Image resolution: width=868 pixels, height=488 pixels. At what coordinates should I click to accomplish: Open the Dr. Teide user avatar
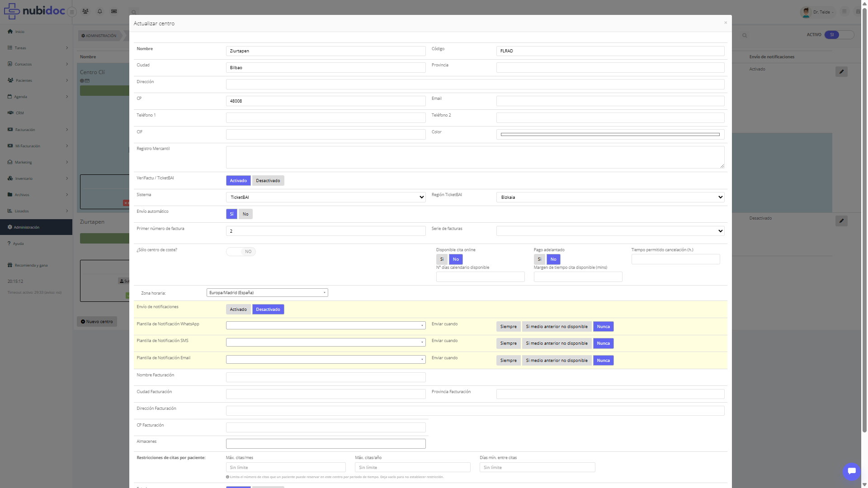806,12
